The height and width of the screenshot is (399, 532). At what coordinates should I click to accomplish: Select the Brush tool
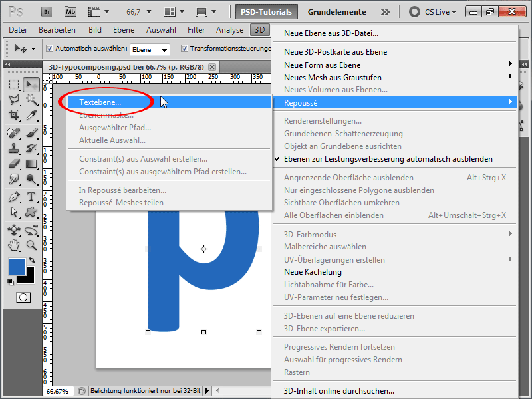point(31,132)
